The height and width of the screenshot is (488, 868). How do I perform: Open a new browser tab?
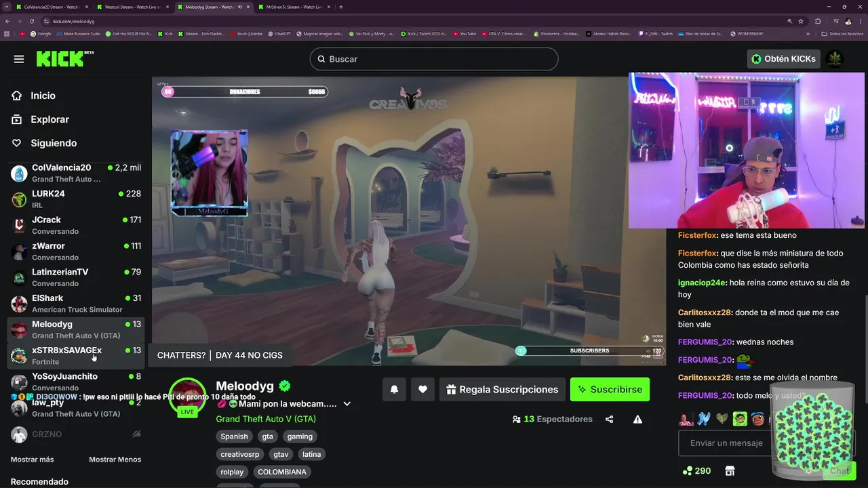[x=340, y=7]
